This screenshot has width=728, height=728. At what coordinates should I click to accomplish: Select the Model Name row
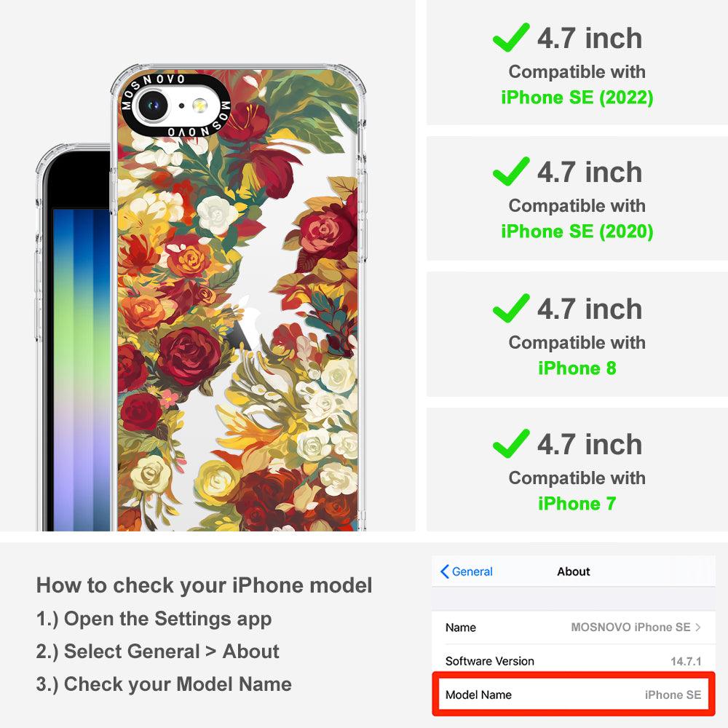[x=574, y=695]
